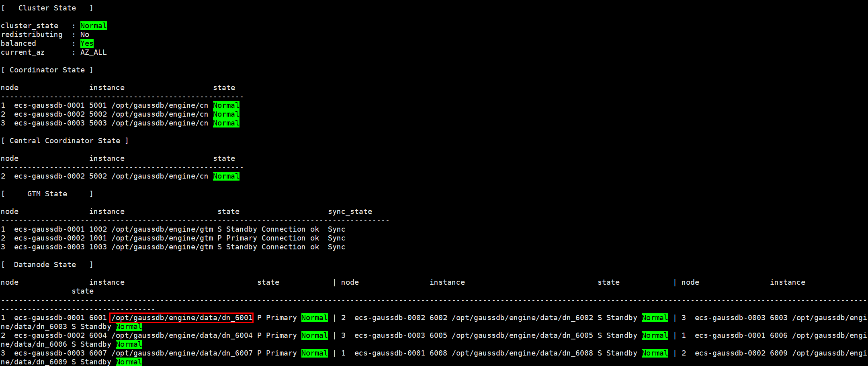Click Normal state of datanode dn_6004
This screenshot has height=366, width=868.
[315, 335]
